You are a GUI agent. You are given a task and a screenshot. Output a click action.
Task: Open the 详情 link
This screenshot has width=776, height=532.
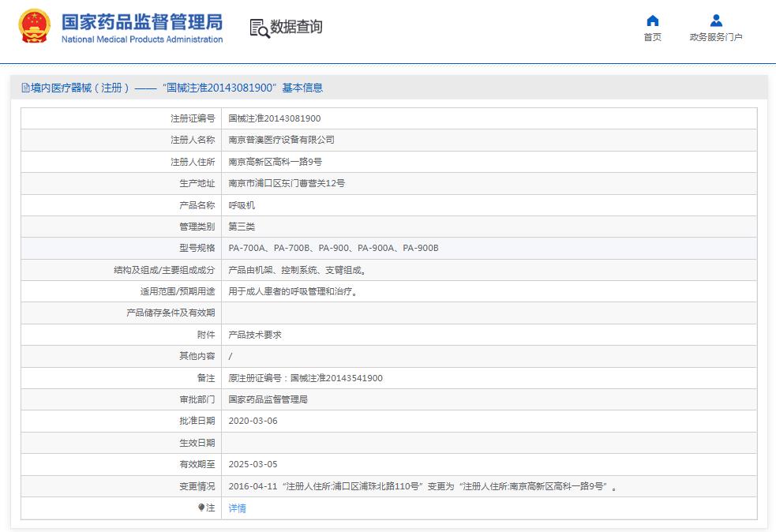click(x=237, y=508)
